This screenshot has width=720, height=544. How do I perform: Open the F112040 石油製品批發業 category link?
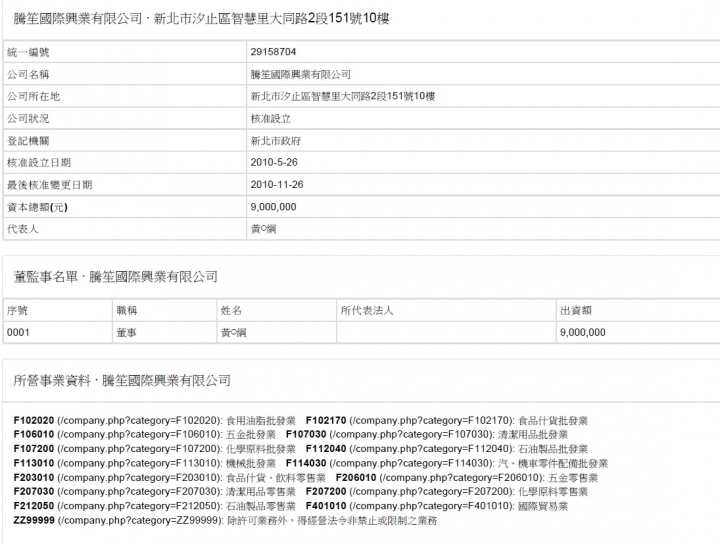pyautogui.click(x=446, y=449)
